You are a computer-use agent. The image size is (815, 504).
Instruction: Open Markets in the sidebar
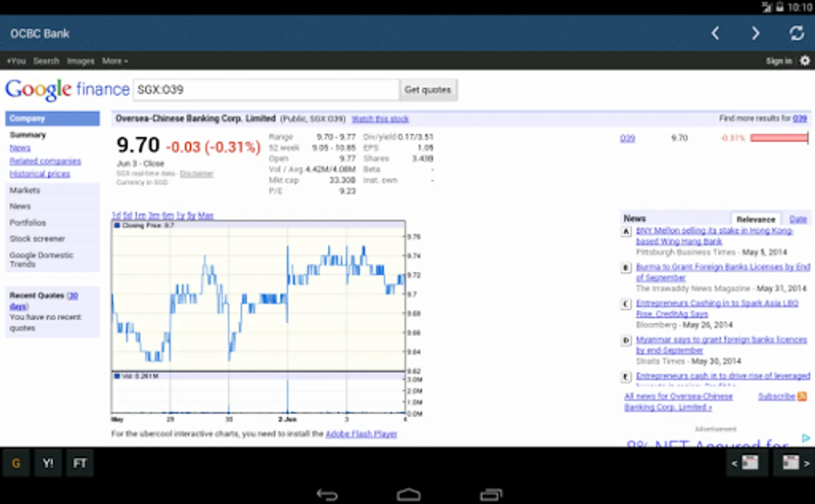click(x=25, y=190)
